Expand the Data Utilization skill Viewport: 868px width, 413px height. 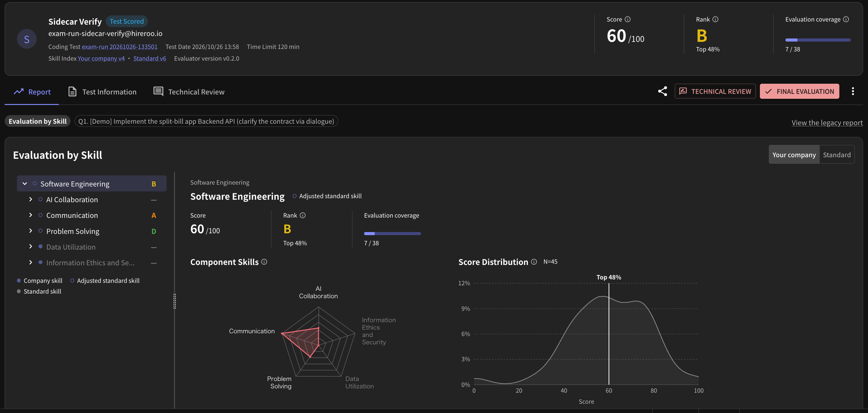[30, 247]
